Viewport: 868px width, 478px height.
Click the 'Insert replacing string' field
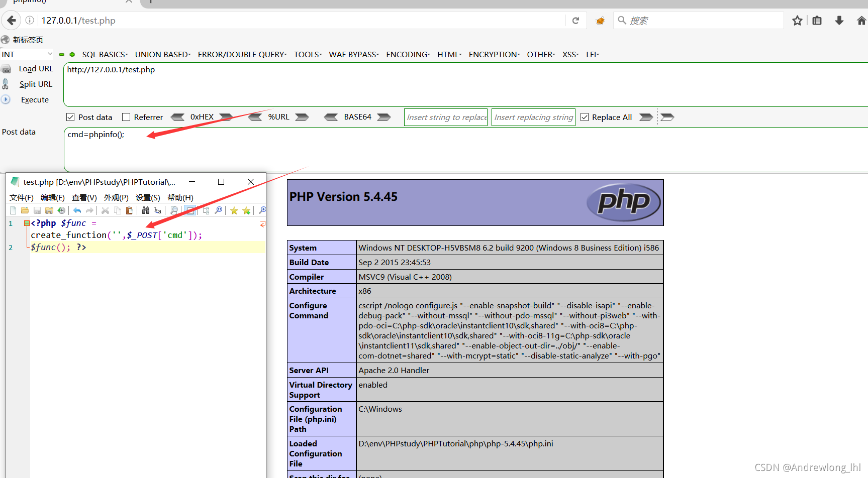[533, 117]
